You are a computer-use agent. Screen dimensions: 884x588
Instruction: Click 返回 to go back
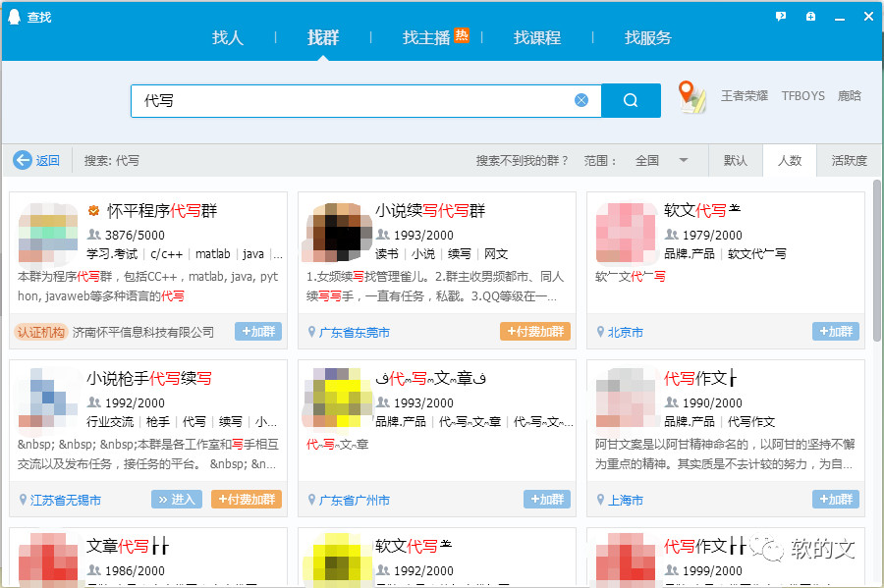pyautogui.click(x=47, y=161)
